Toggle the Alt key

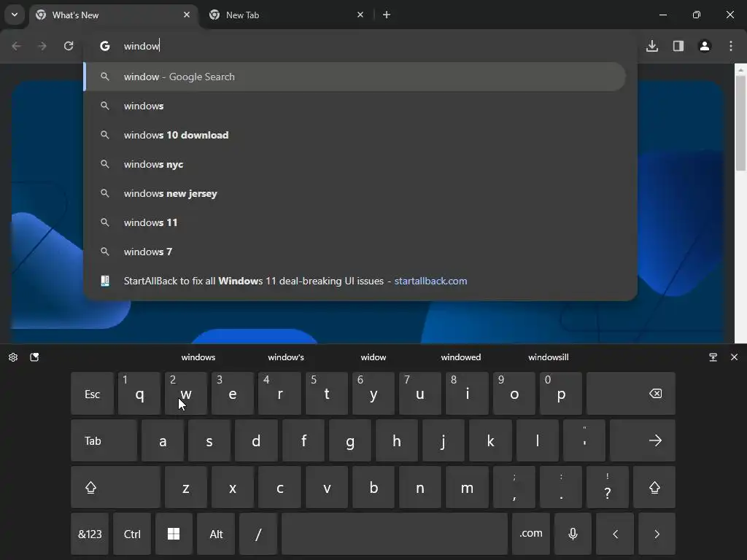coord(216,534)
